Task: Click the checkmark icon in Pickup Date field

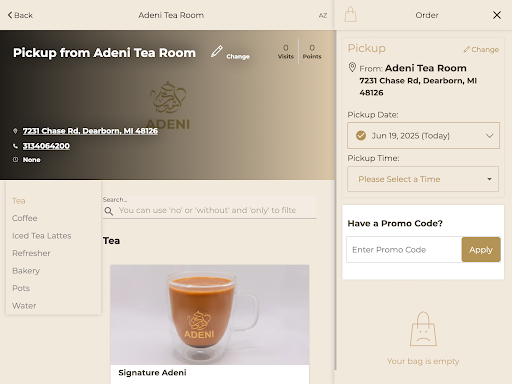Action: click(361, 136)
